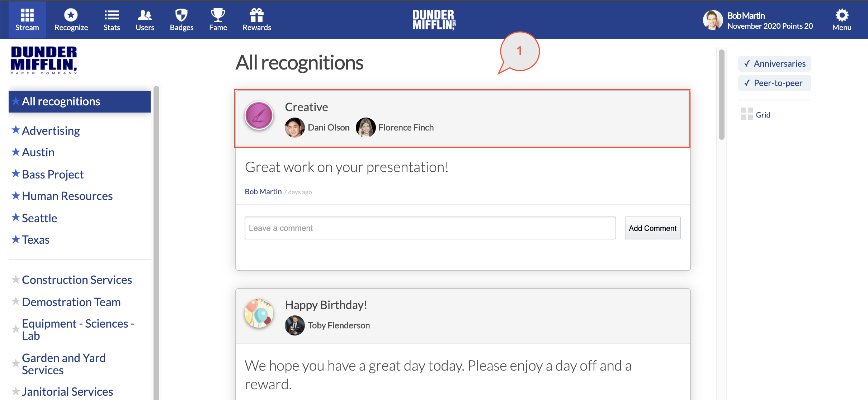Image resolution: width=868 pixels, height=400 pixels.
Task: Switch to Grid view layout
Action: [755, 115]
